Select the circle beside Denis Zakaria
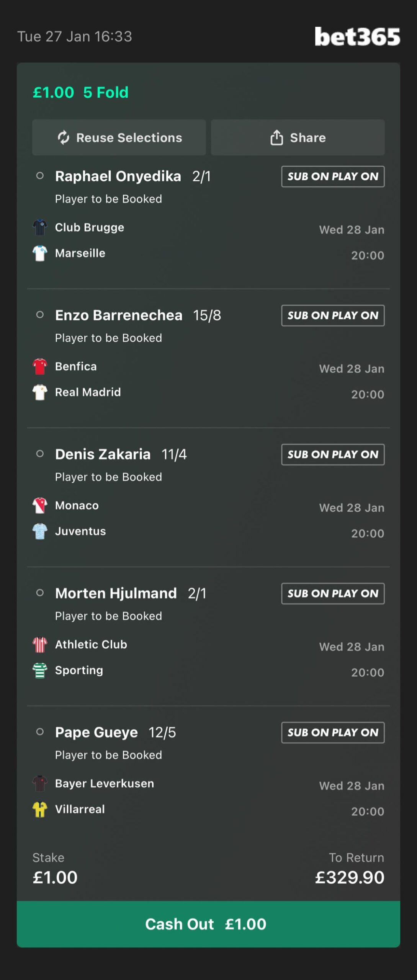This screenshot has width=417, height=980. coord(40,454)
